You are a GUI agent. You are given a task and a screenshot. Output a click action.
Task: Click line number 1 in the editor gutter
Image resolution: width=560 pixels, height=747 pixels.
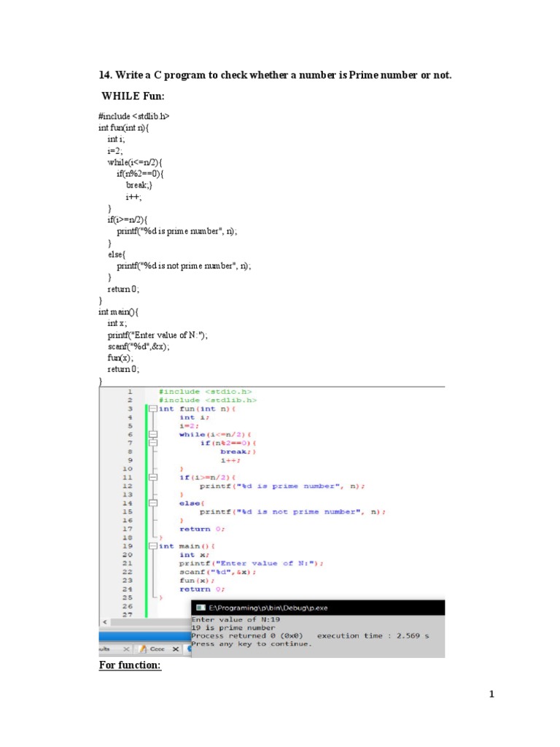click(130, 392)
